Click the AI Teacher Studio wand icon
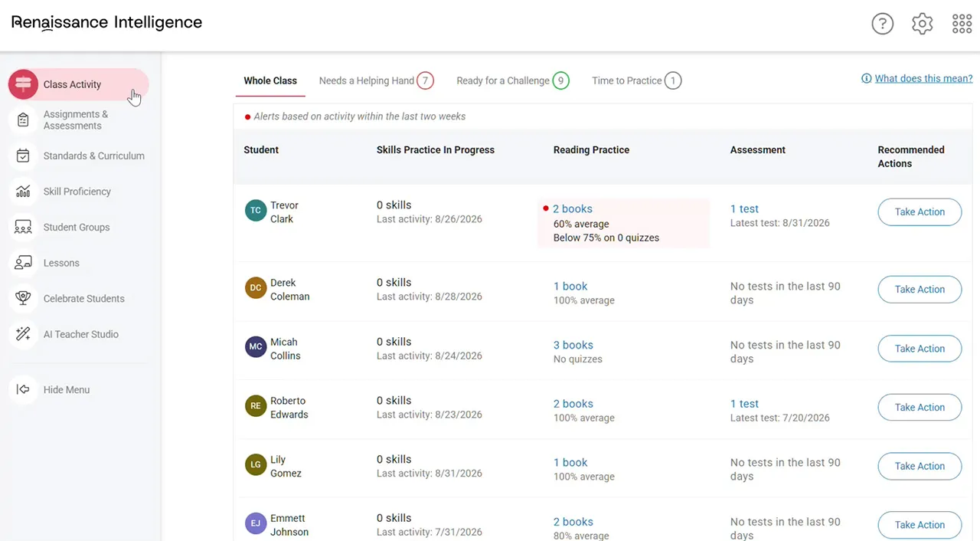The width and height of the screenshot is (980, 541). [23, 334]
